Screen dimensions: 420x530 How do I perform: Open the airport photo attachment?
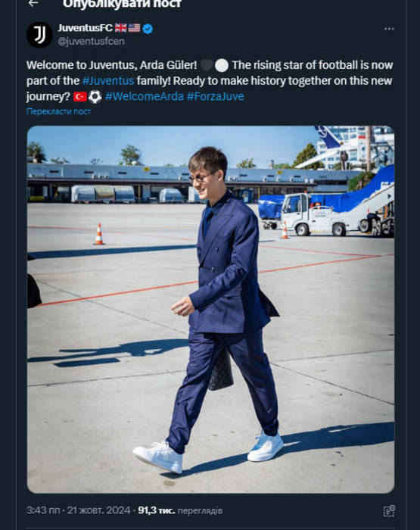tap(210, 309)
